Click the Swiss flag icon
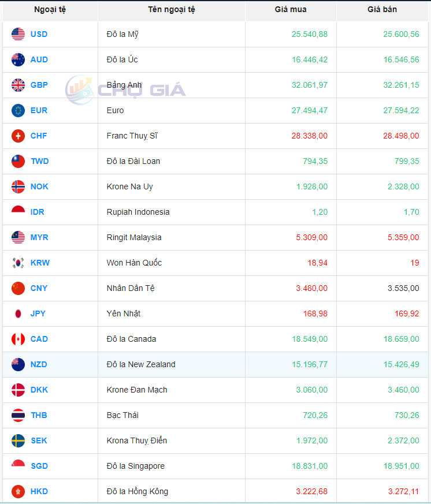The image size is (431, 504). [18, 136]
